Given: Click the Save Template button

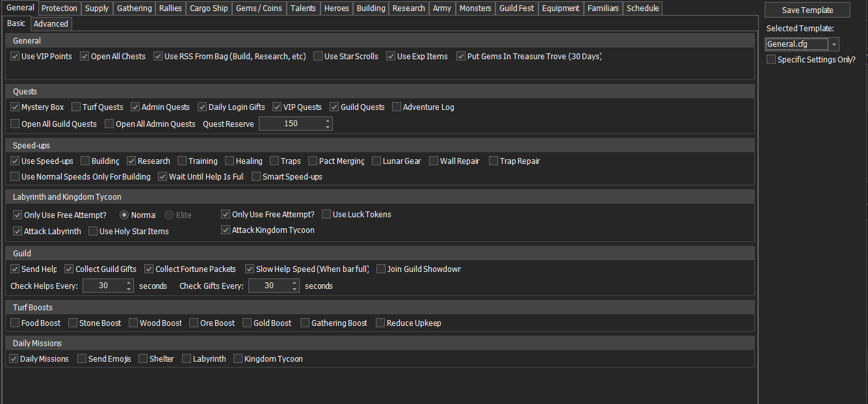Looking at the screenshot, I should point(807,10).
